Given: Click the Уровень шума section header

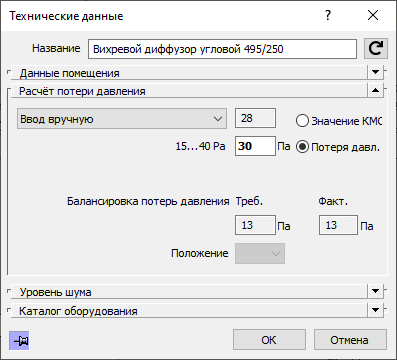Looking at the screenshot, I should [189, 292].
